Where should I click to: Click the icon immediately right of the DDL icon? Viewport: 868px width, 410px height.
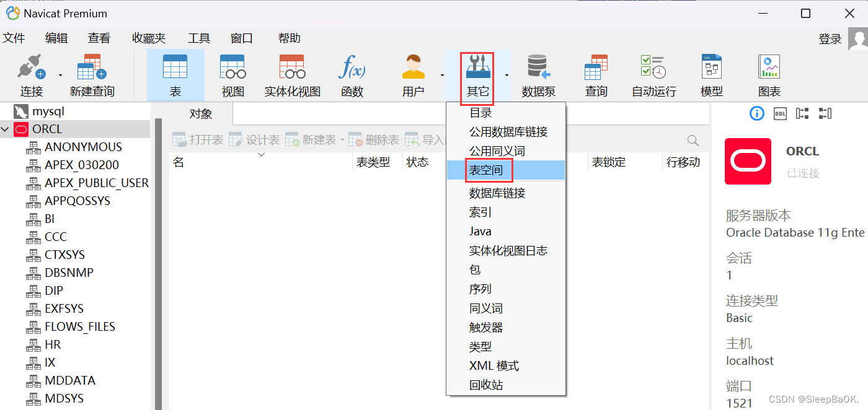point(802,113)
